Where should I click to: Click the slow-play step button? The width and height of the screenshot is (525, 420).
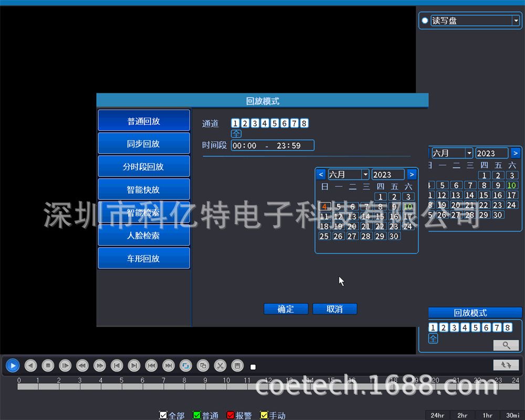(65, 365)
